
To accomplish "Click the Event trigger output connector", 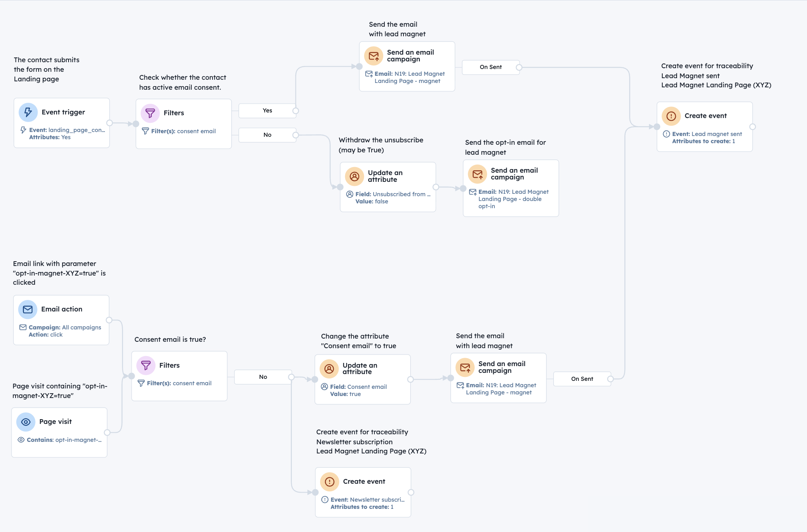I will pos(109,123).
